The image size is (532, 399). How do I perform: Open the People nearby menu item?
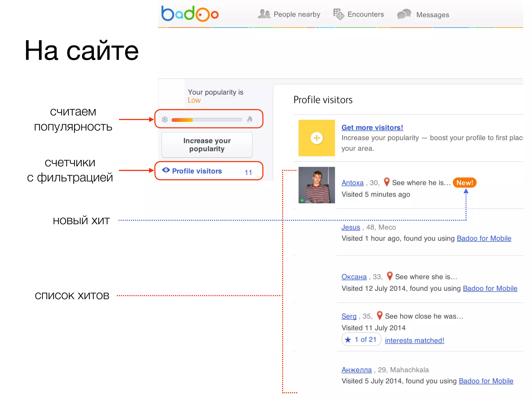coord(297,14)
